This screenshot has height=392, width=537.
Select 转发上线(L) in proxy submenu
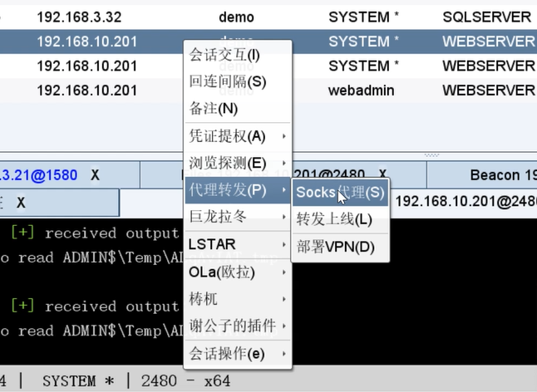[x=334, y=219]
